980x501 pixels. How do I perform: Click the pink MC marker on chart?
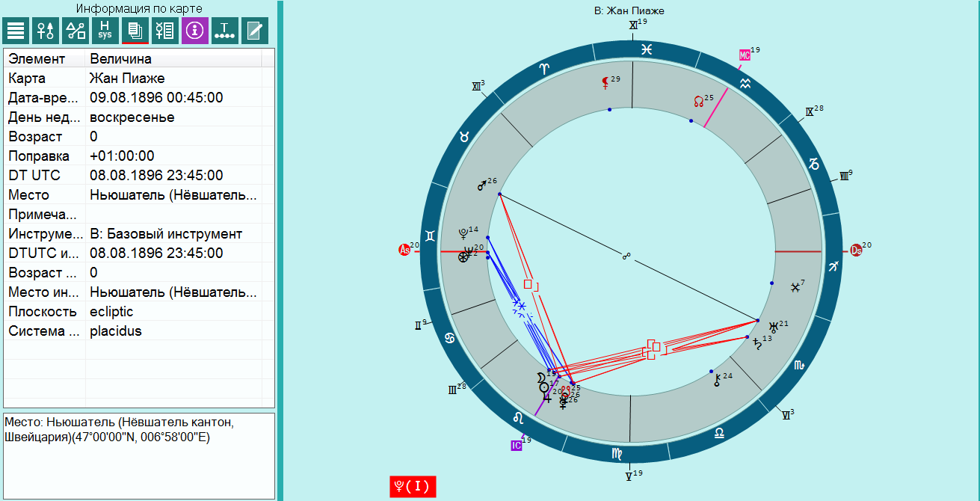[x=745, y=55]
